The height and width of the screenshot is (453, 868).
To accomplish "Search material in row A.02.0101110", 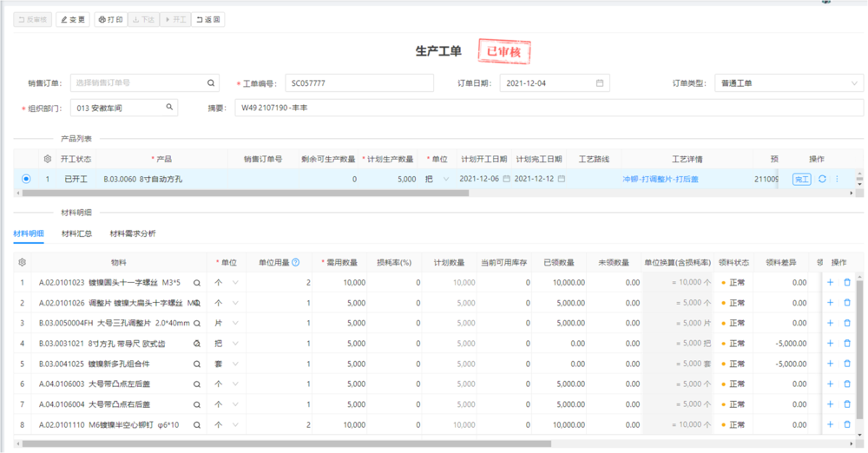I will 196,425.
